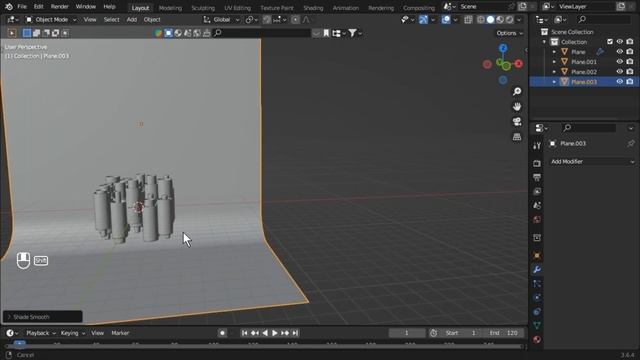Expand the Plane object in outliner
Viewport: 640px width, 360px height.
[554, 52]
